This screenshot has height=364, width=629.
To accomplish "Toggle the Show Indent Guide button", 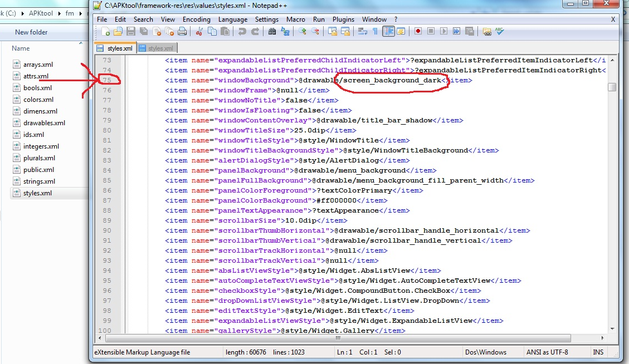I will coord(388,31).
